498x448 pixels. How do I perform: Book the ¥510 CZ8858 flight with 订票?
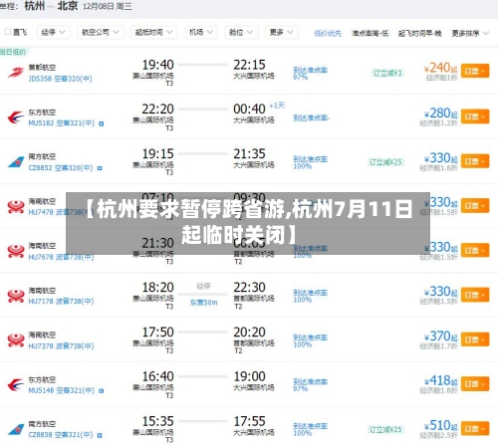475,429
